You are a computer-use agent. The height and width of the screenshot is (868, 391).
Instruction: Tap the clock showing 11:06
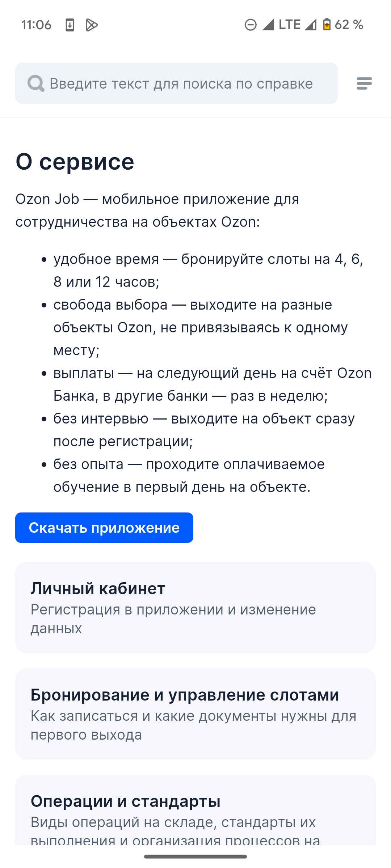[x=36, y=25]
